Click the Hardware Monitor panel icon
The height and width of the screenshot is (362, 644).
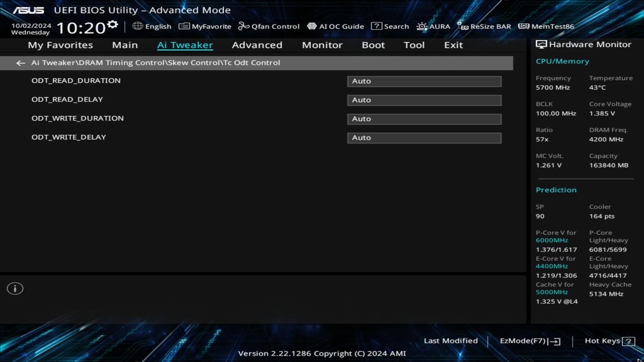[541, 44]
